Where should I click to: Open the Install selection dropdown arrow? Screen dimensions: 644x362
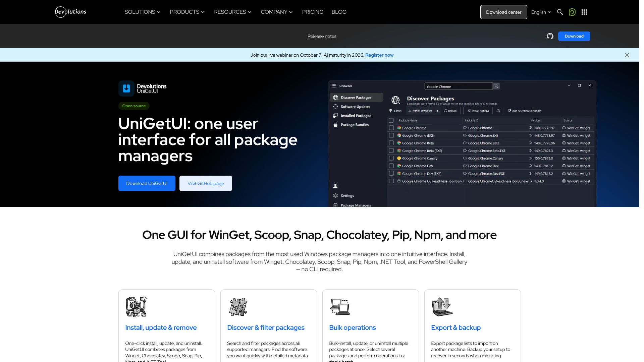click(x=437, y=111)
